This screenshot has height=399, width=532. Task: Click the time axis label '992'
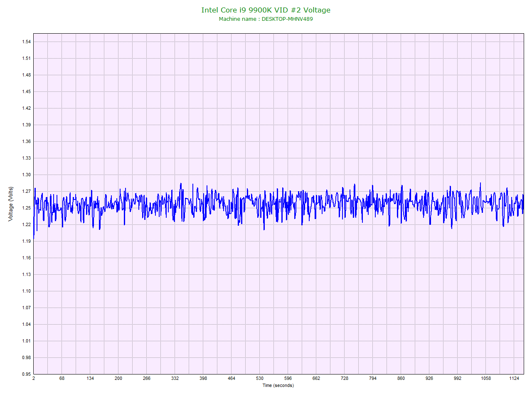[458, 378]
